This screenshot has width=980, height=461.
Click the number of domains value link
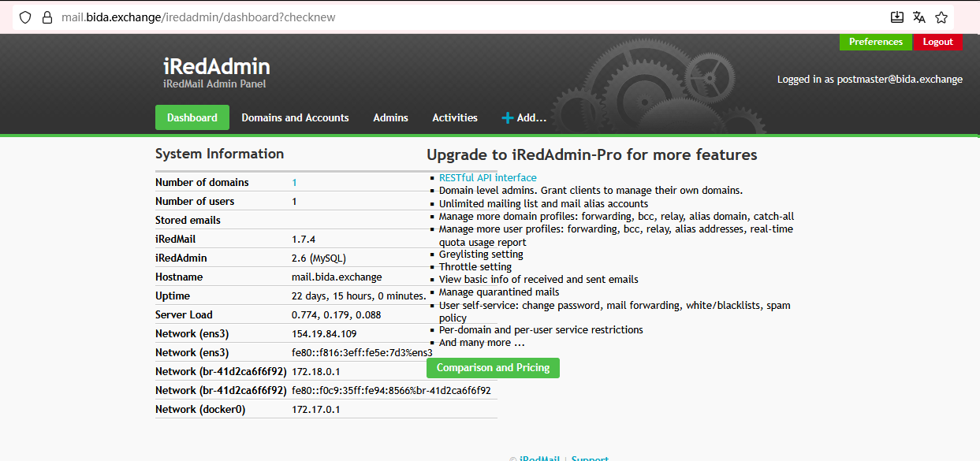[295, 183]
